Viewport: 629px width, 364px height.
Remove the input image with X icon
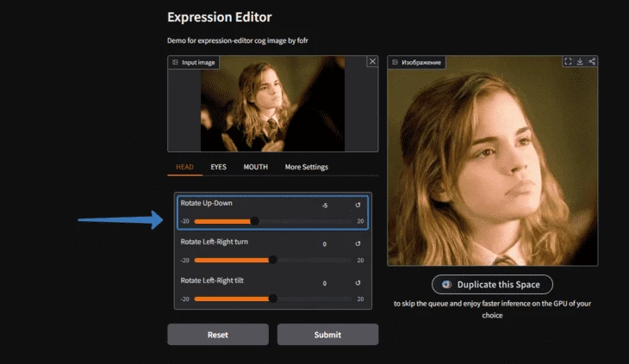[372, 61]
